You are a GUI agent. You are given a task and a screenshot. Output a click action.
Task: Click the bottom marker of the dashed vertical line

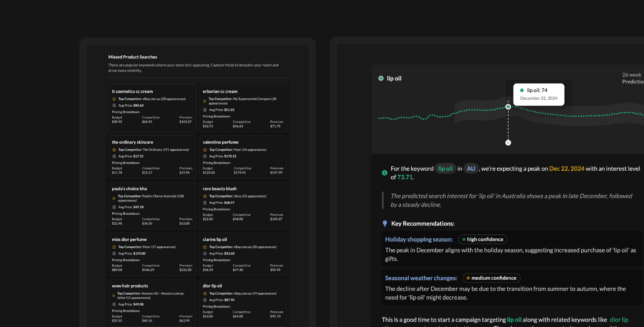pyautogui.click(x=508, y=143)
